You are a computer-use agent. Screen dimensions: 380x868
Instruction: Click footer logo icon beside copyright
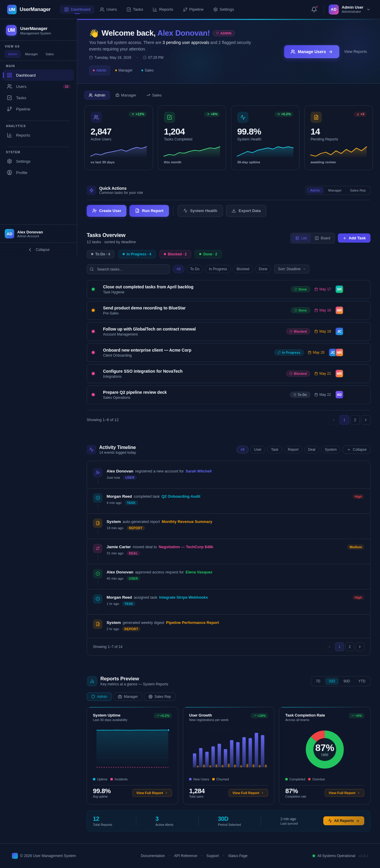tap(15, 856)
